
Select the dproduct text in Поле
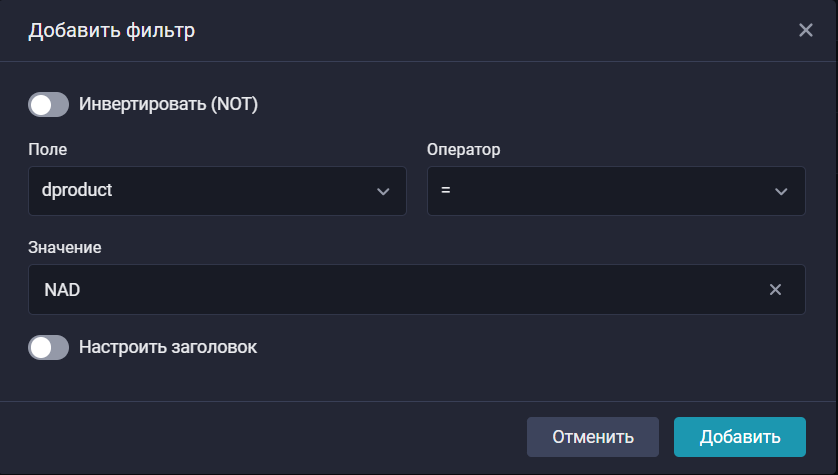point(79,190)
